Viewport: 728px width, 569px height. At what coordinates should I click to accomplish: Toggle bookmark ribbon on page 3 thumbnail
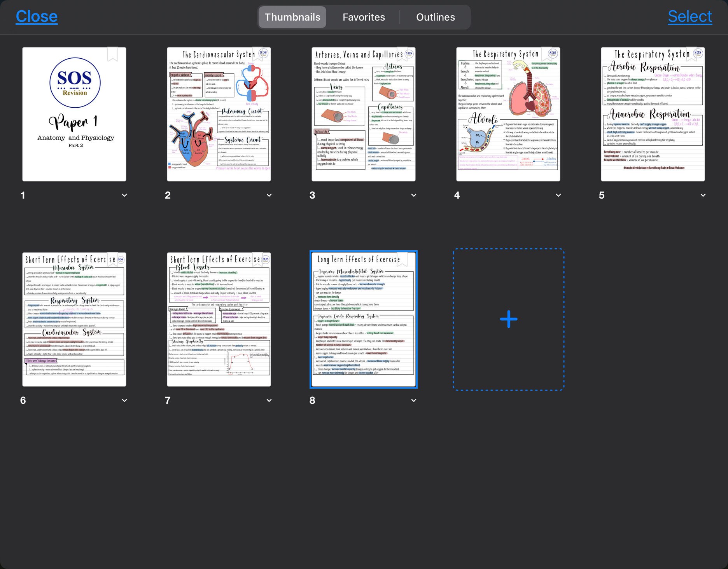coord(402,54)
